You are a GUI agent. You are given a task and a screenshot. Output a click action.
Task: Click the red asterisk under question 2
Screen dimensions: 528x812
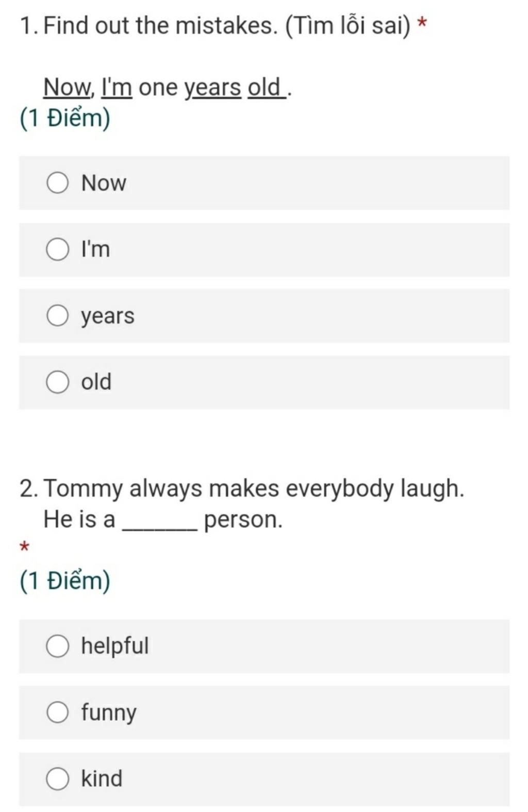coord(24,547)
